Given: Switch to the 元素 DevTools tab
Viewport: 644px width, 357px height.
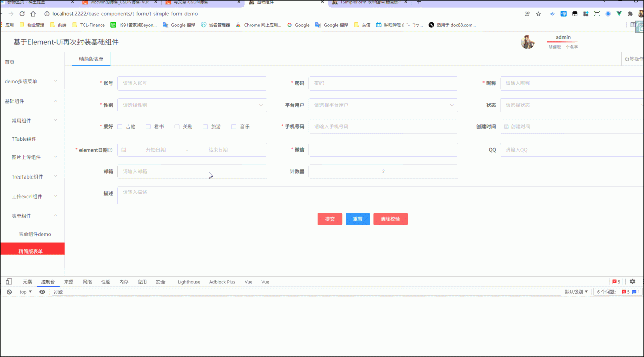Looking at the screenshot, I should click(27, 282).
